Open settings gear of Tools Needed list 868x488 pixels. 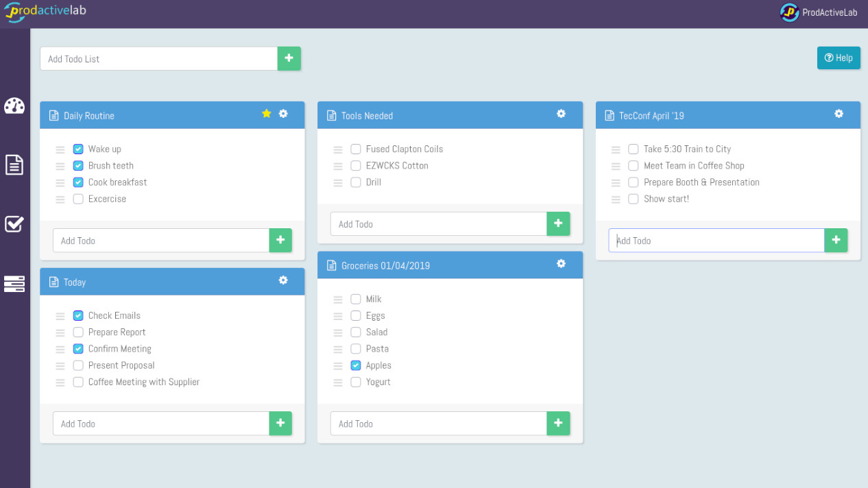pyautogui.click(x=561, y=114)
